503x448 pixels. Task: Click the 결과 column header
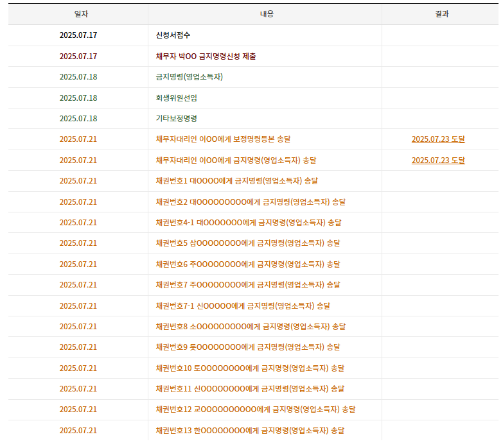pos(442,13)
